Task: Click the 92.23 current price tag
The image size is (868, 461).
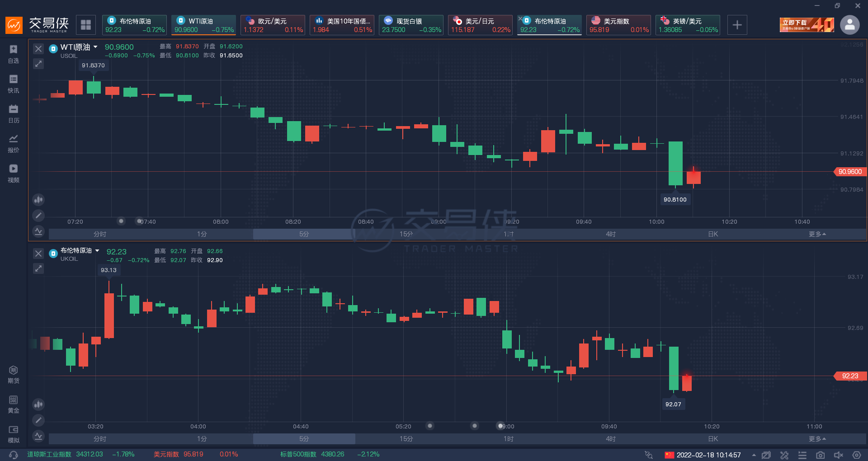Action: click(850, 376)
